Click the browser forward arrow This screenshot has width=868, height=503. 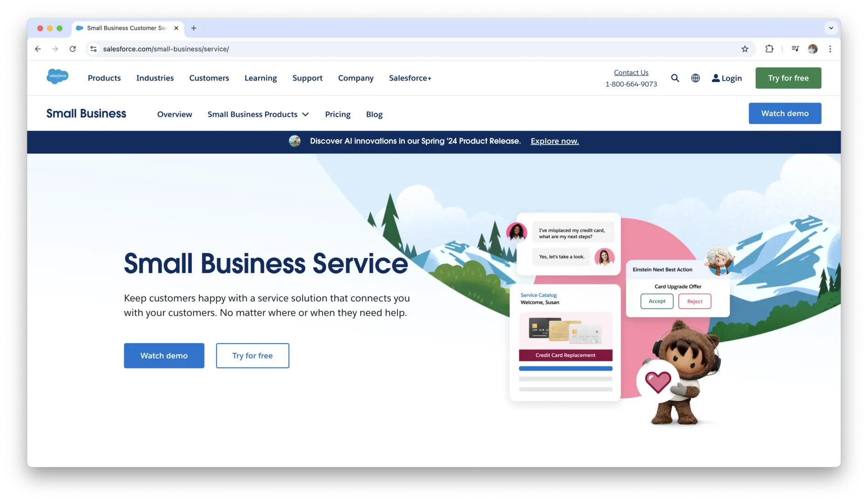55,49
